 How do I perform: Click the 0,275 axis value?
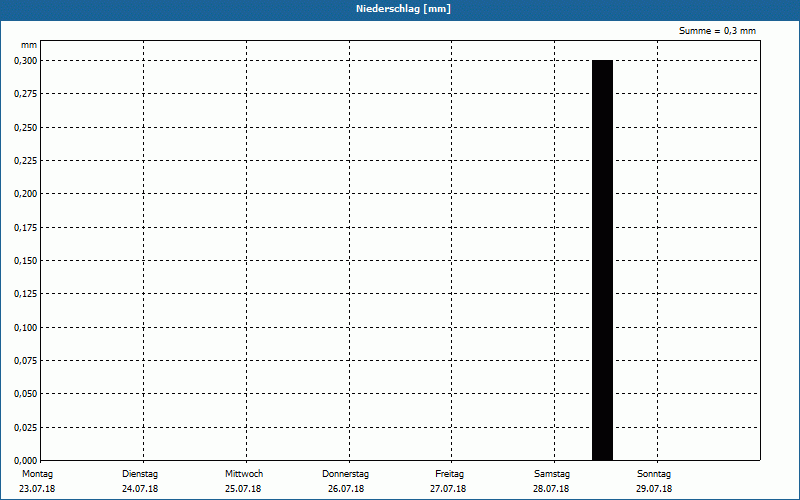click(26, 94)
